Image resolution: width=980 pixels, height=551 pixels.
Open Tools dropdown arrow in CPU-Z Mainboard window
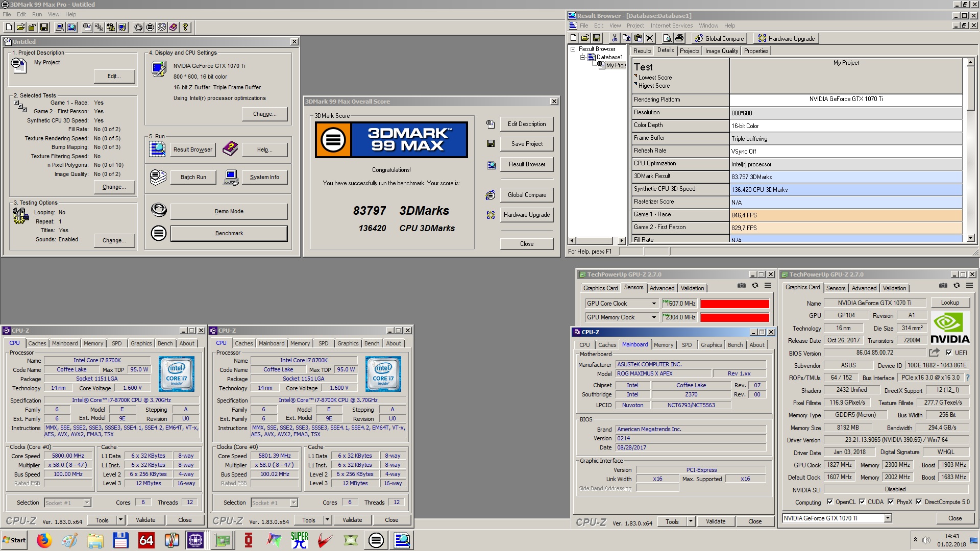click(x=691, y=521)
